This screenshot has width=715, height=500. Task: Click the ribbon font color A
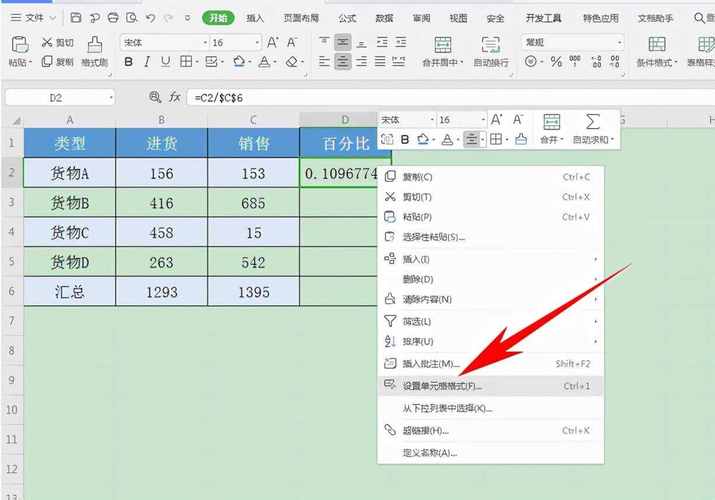264,61
